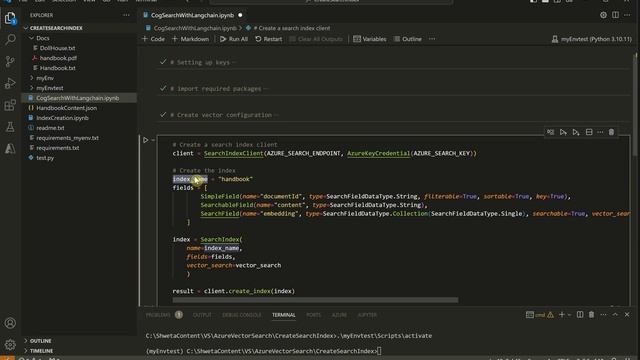The height and width of the screenshot is (360, 640).
Task: Click Execute Cell and Below icon
Action: pyautogui.click(x=576, y=132)
